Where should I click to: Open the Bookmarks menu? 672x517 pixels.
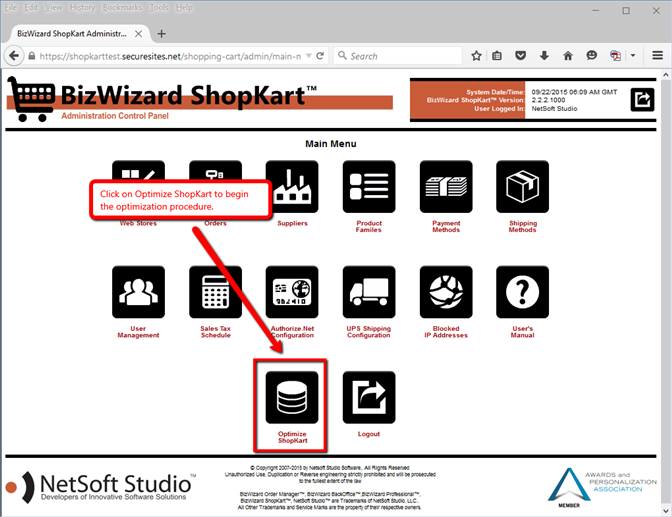[x=121, y=8]
